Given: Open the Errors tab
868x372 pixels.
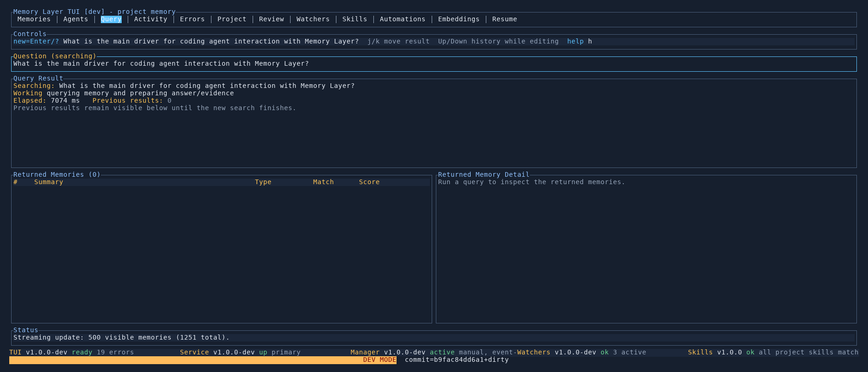Looking at the screenshot, I should point(192,19).
